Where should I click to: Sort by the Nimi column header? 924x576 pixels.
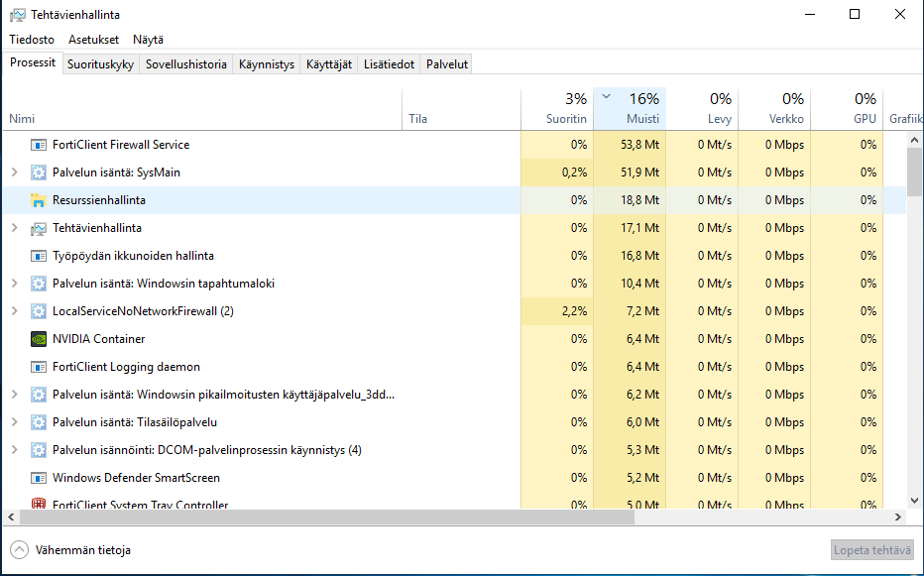pos(202,110)
